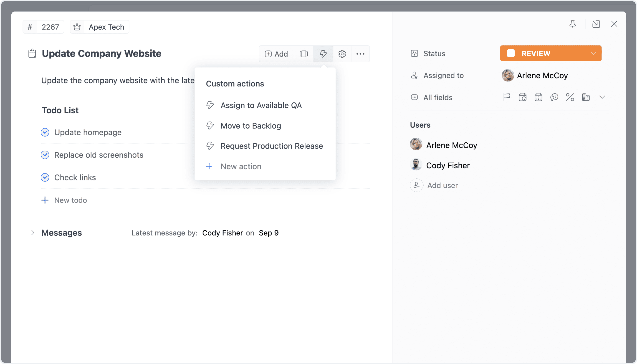Click the flag field icon
This screenshot has width=637, height=364.
tap(507, 97)
